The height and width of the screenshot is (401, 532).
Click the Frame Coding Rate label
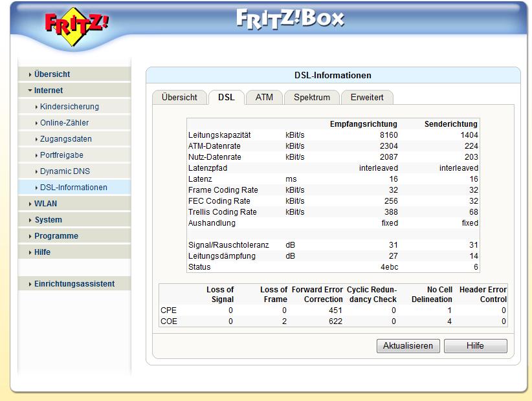(x=223, y=190)
